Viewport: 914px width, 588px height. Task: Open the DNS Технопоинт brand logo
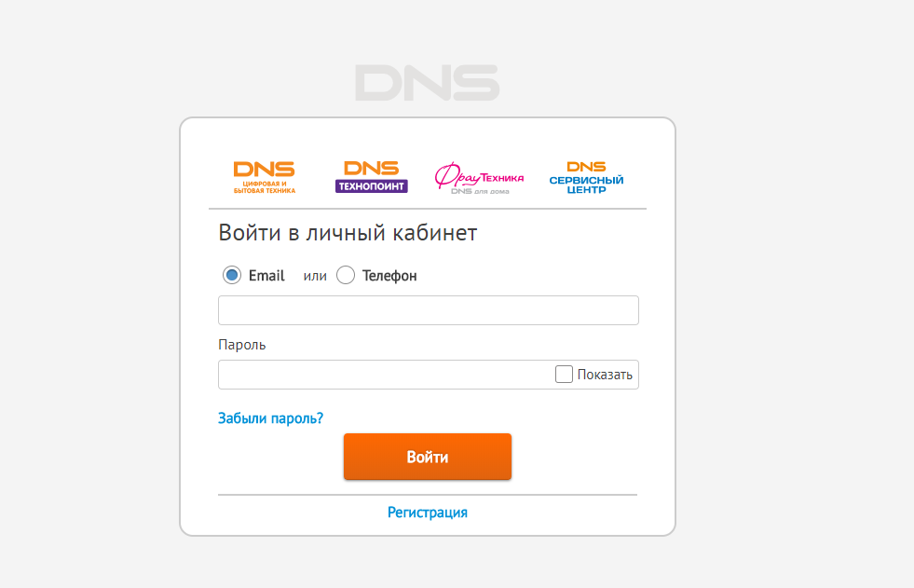(371, 176)
